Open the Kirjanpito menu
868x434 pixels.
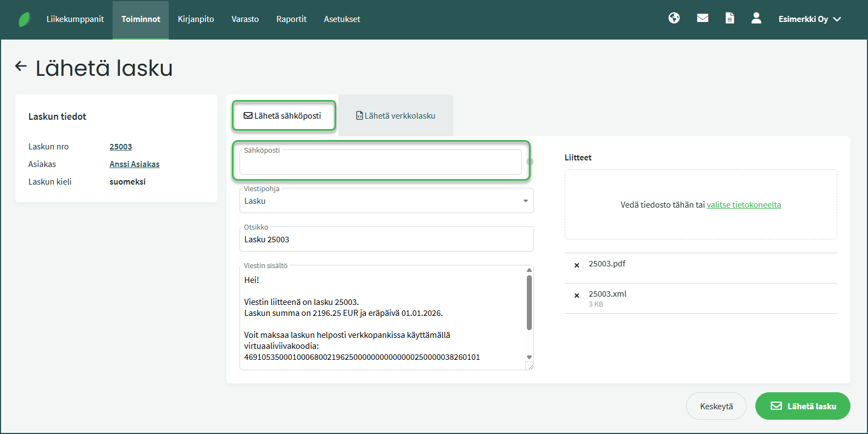196,19
